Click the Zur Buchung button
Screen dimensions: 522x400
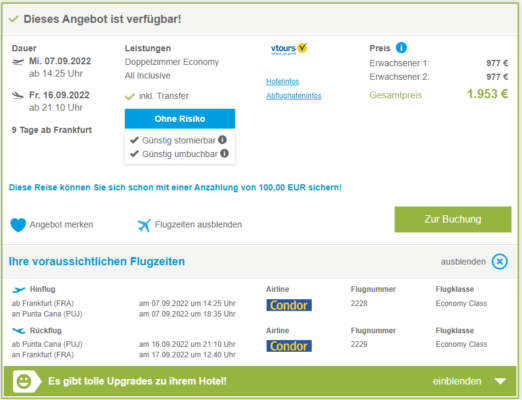point(453,219)
